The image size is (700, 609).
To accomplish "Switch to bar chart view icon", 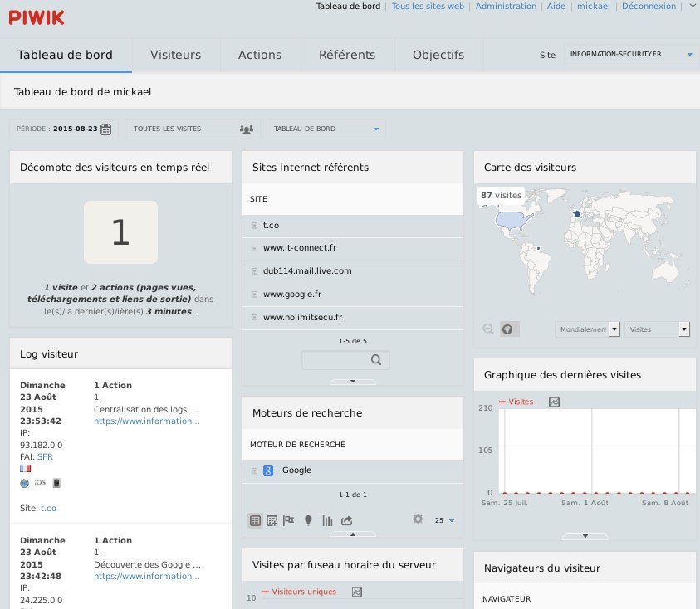I will click(x=327, y=521).
